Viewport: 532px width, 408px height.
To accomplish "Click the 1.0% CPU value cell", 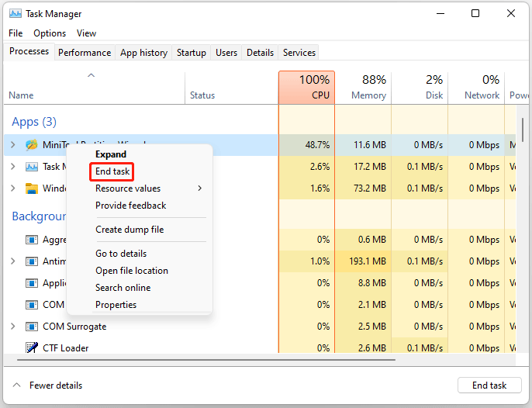I will pos(307,261).
